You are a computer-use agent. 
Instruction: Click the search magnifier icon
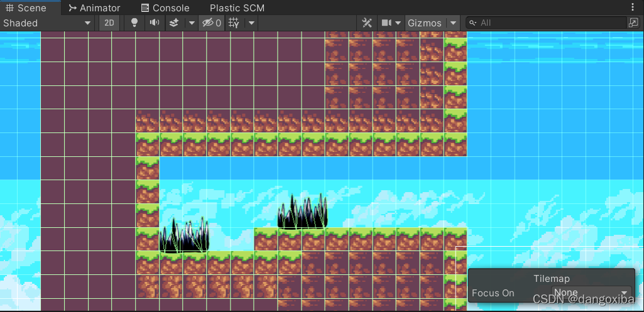coord(473,23)
